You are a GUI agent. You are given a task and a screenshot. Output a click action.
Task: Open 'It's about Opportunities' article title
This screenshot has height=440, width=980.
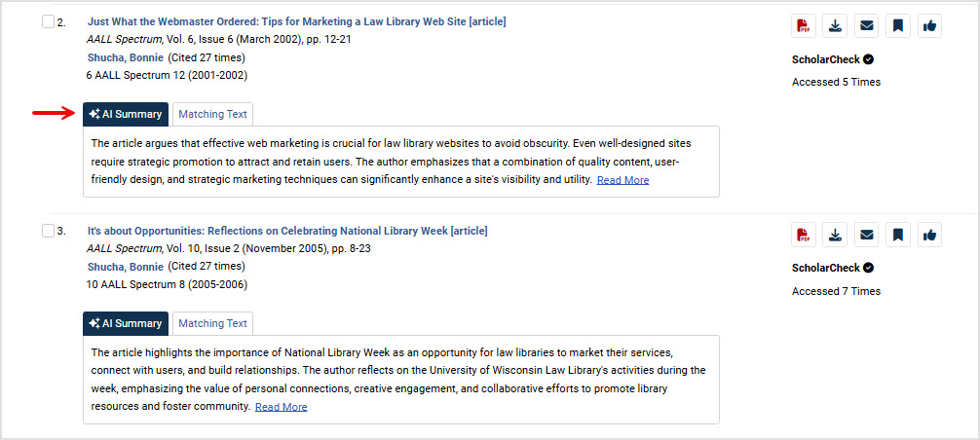pyautogui.click(x=286, y=231)
